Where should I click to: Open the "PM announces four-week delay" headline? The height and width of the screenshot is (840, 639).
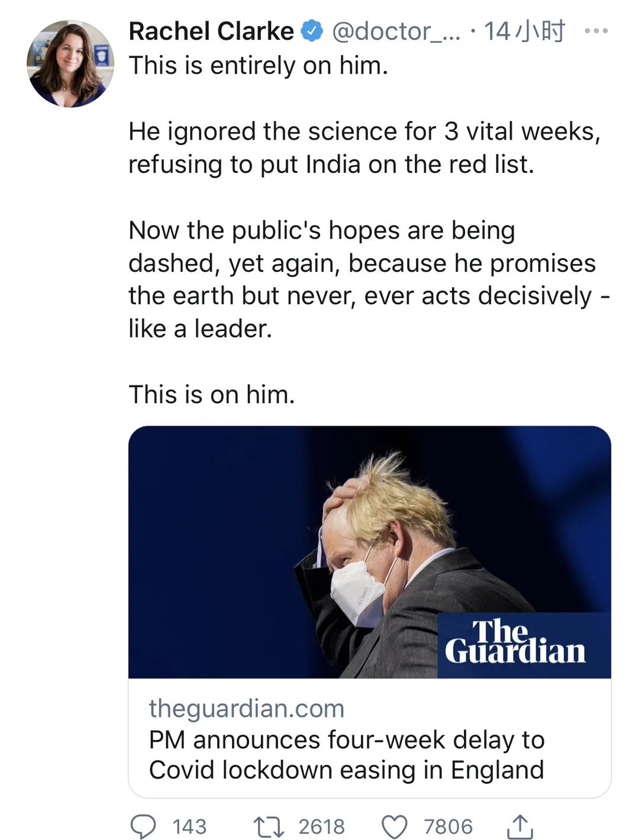click(346, 755)
